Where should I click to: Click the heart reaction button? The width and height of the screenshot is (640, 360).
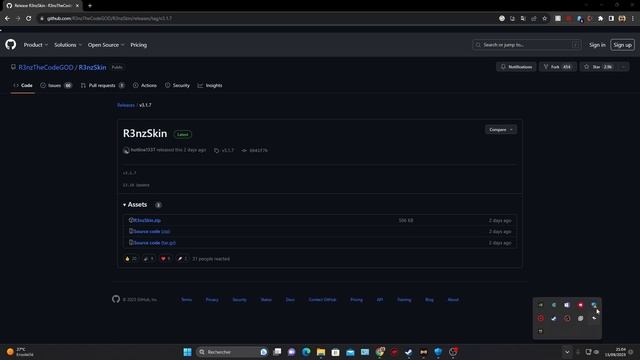(x=165, y=259)
